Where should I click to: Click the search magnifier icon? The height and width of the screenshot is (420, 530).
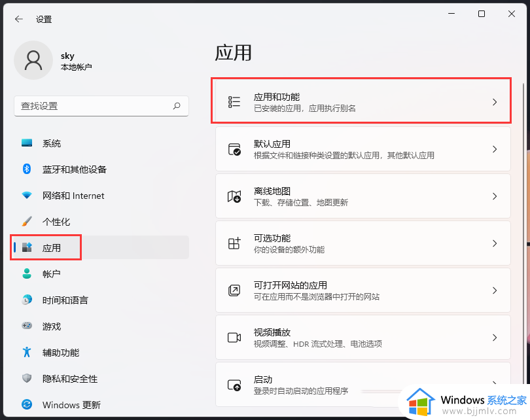pos(177,106)
